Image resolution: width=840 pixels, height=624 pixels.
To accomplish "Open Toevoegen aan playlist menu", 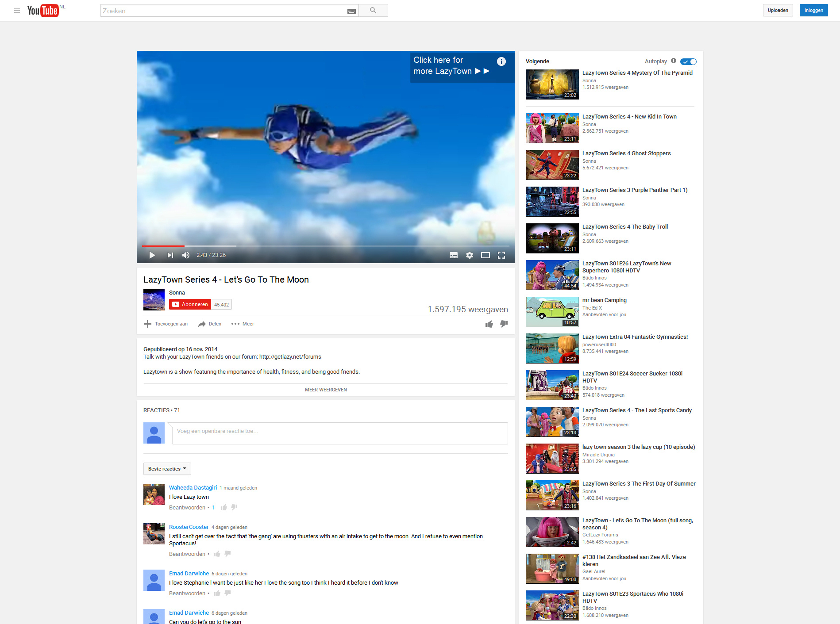I will point(166,324).
